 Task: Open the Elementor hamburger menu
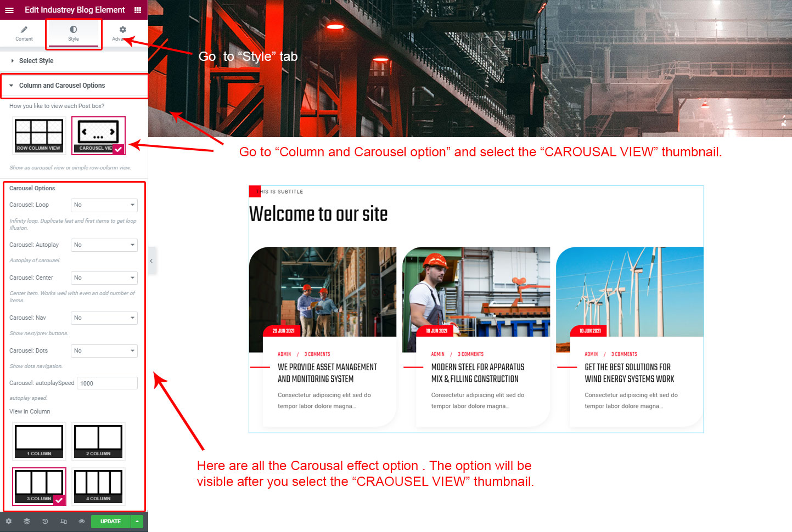tap(9, 10)
